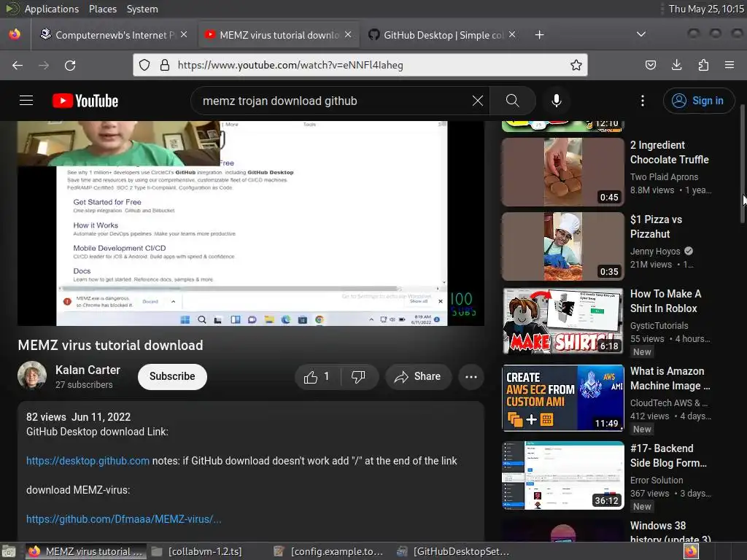This screenshot has height=560, width=747.
Task: Click the Firefox tray icon at taskbar right
Action: 691,551
